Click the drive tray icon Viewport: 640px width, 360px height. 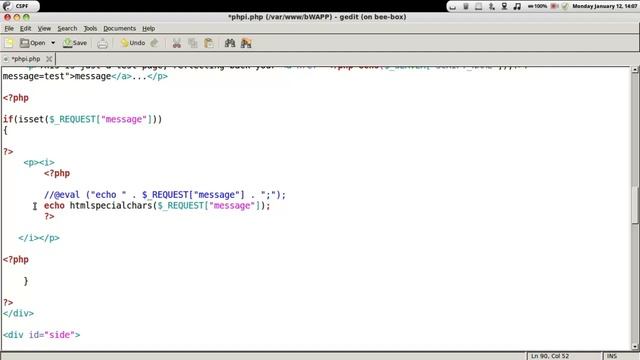[x=478, y=6]
